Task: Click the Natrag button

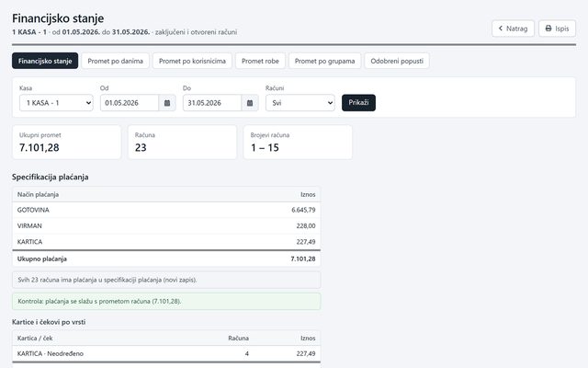Action: pyautogui.click(x=513, y=29)
